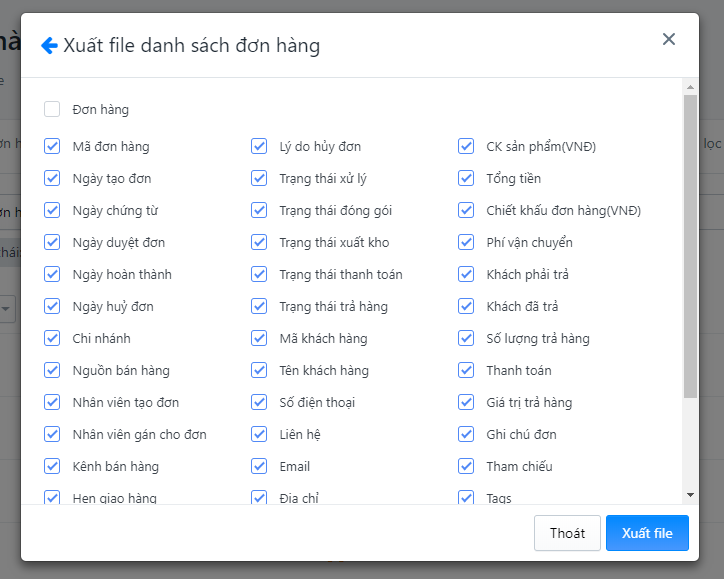The height and width of the screenshot is (579, 724).
Task: Uncheck Mã đơn hàng checkbox
Action: click(52, 146)
